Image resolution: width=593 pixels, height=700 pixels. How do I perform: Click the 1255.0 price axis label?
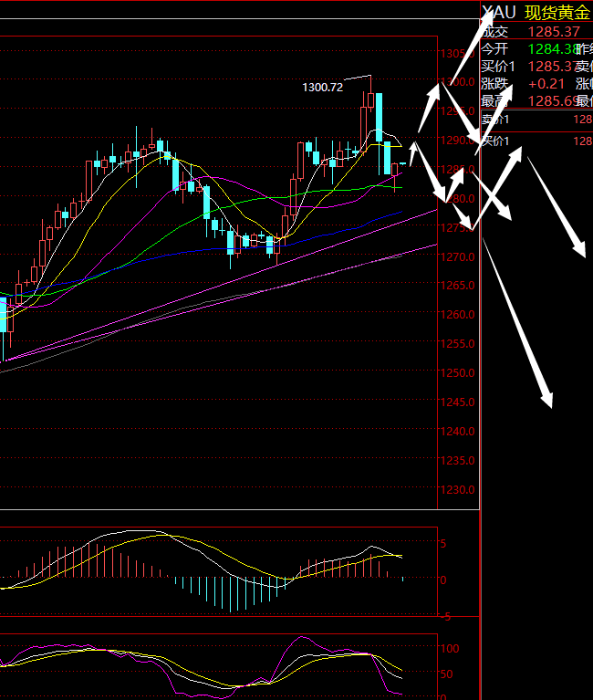click(457, 344)
